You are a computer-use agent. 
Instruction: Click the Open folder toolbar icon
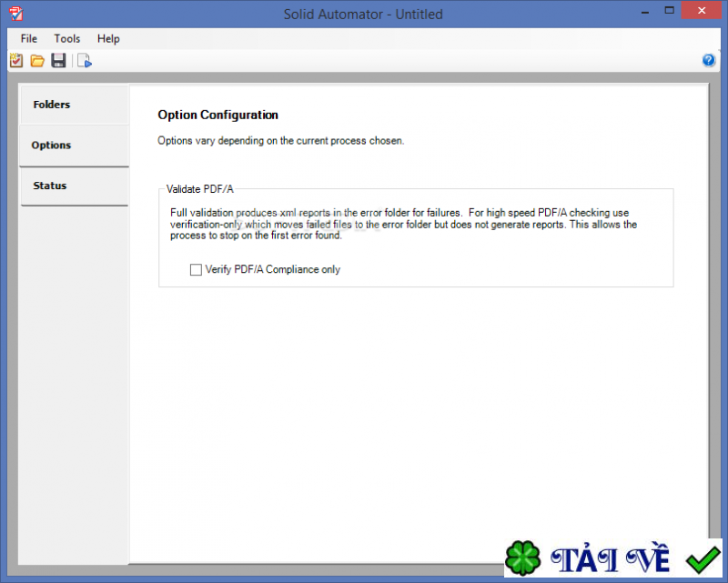point(37,61)
